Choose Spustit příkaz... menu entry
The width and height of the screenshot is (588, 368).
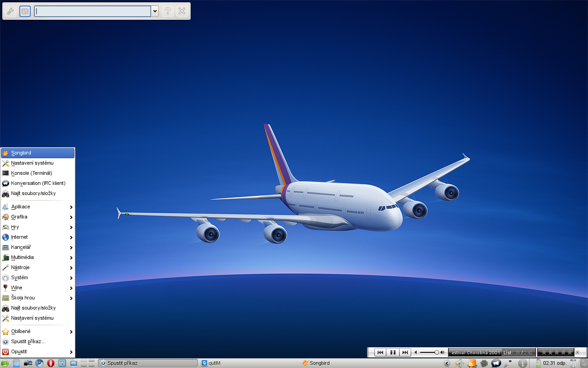click(38, 341)
